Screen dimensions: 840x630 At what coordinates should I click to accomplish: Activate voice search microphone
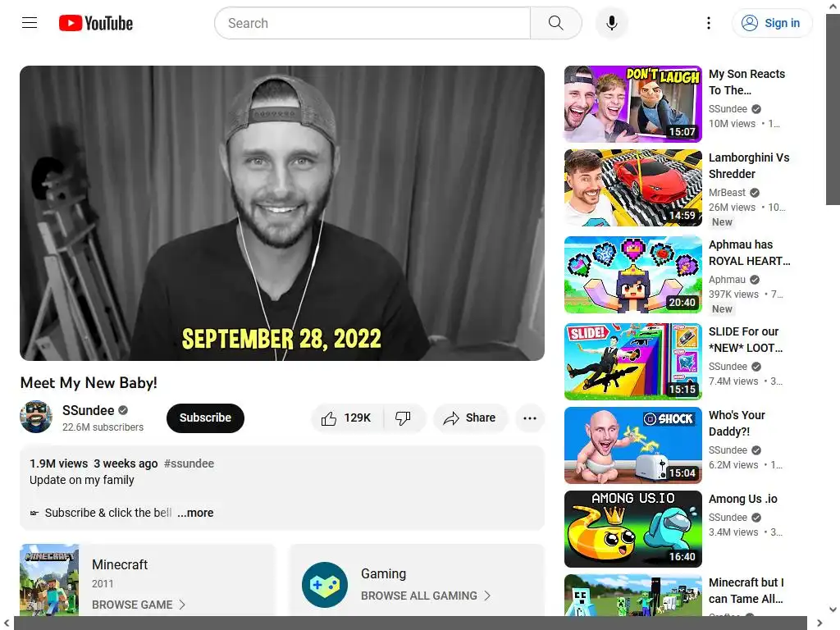611,23
